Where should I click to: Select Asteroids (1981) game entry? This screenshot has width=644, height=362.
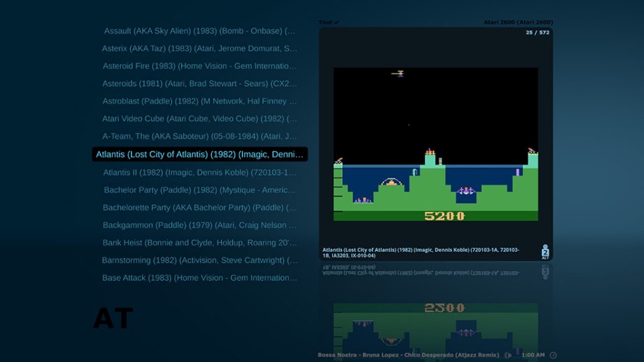click(x=199, y=84)
